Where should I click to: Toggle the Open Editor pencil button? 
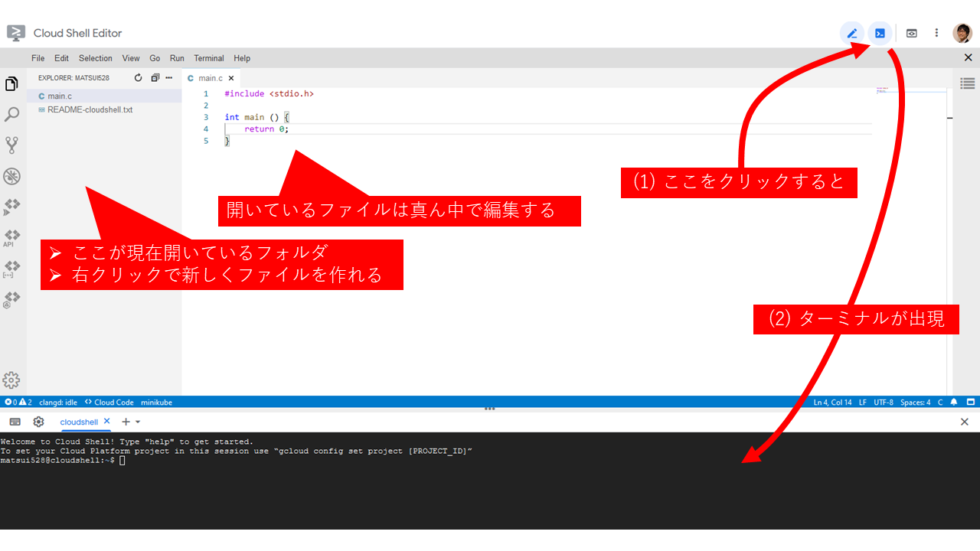coord(851,33)
